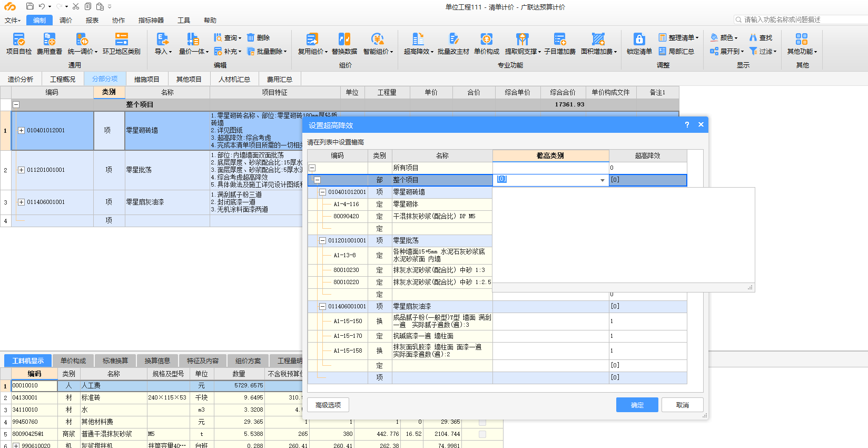868x448 pixels.
Task: Expand row 011406001001 in main table
Action: (x=22, y=202)
